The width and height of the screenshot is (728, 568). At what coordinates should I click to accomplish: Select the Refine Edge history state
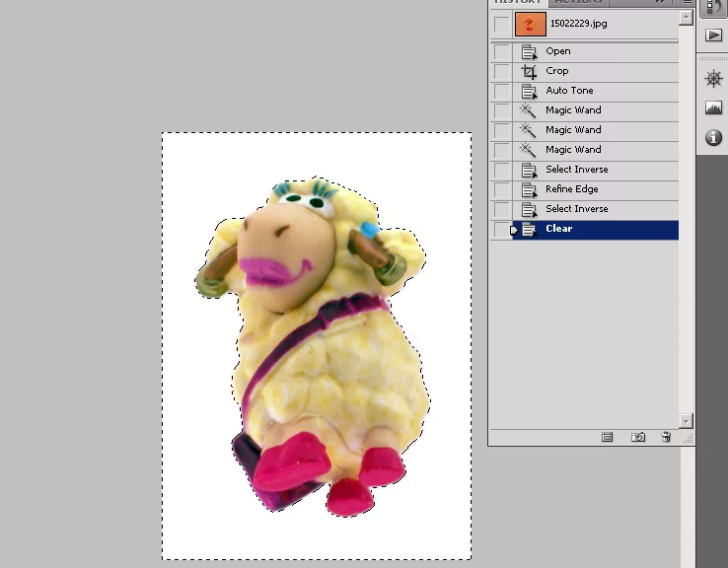[x=596, y=189]
